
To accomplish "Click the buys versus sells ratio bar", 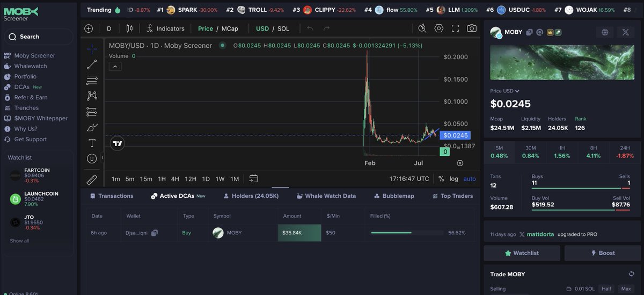I will [581, 188].
